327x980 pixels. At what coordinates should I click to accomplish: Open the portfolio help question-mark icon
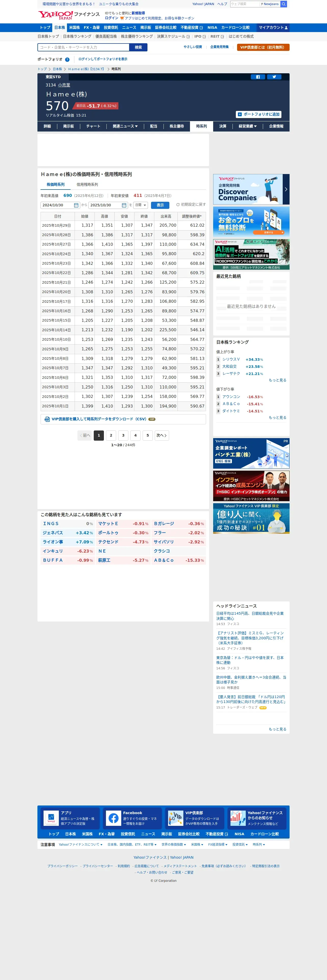coord(67,59)
